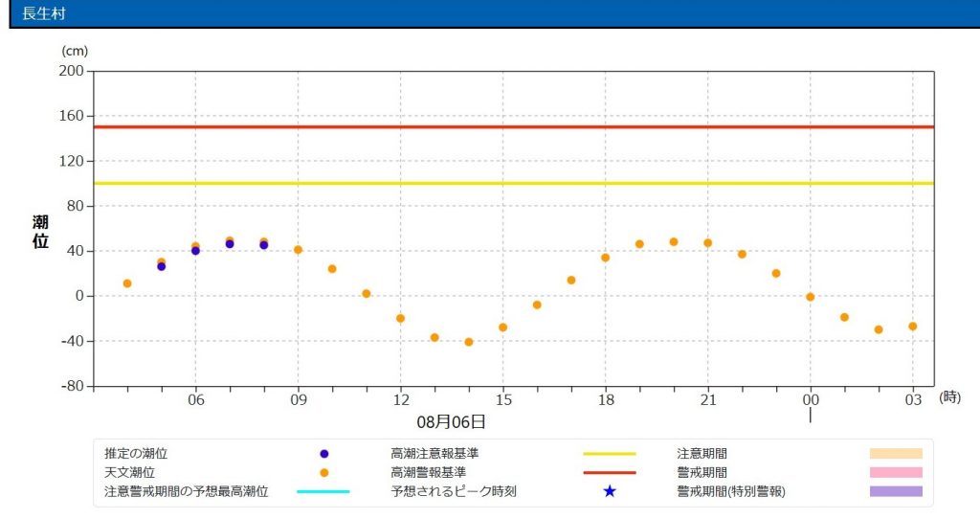
Task: Click the red warning threshold line in chart
Action: [514, 127]
